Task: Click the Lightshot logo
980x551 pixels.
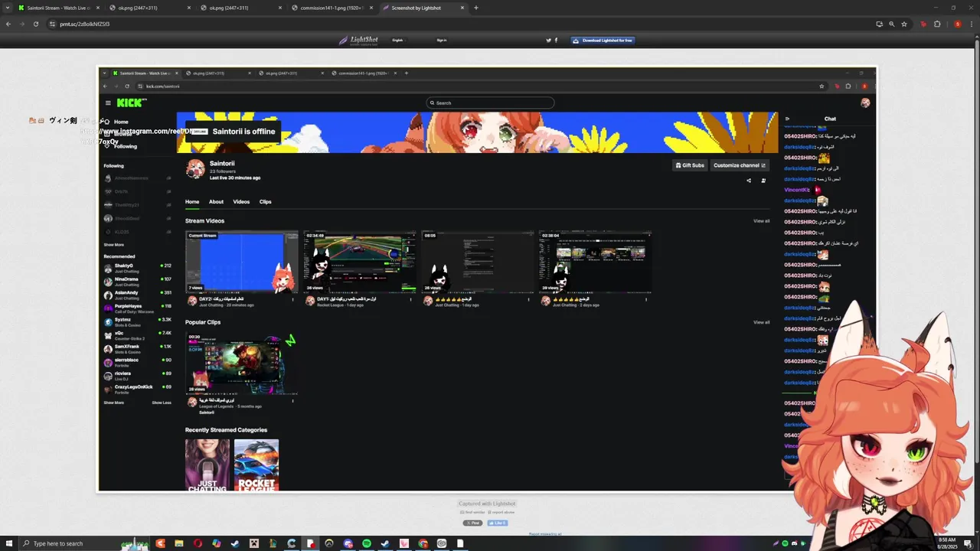Action: click(x=358, y=40)
